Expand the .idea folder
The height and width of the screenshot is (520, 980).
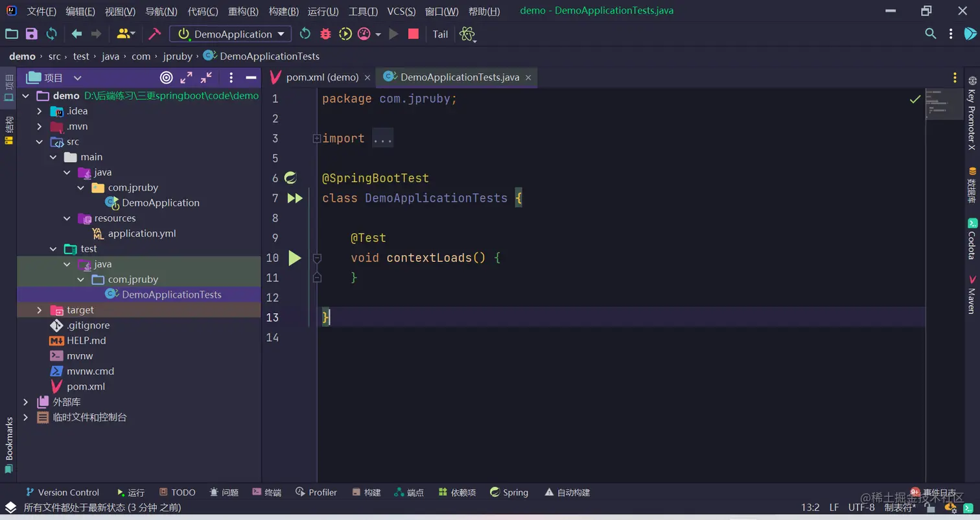pyautogui.click(x=40, y=112)
